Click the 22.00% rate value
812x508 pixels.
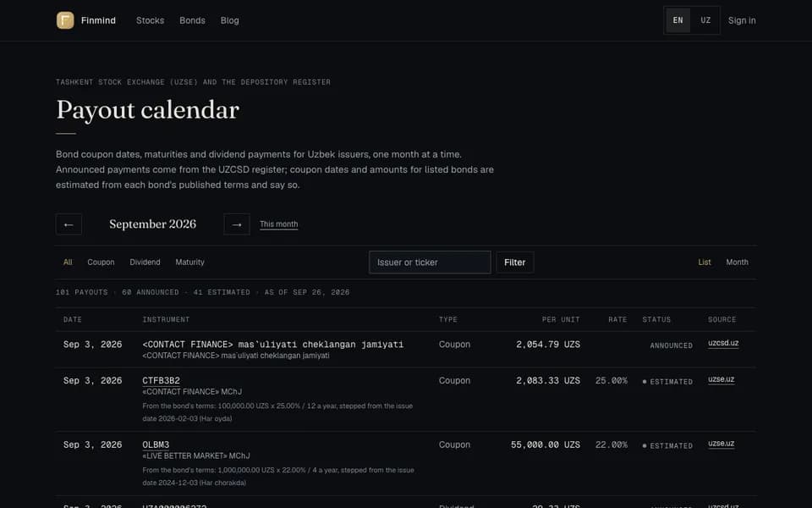pyautogui.click(x=611, y=444)
